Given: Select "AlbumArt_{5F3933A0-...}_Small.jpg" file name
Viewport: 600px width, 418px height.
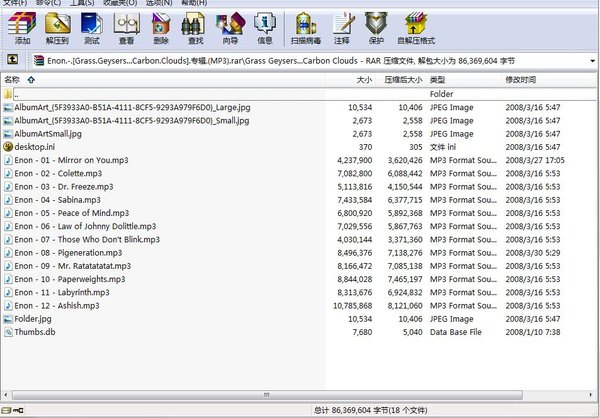Looking at the screenshot, I should [x=132, y=121].
